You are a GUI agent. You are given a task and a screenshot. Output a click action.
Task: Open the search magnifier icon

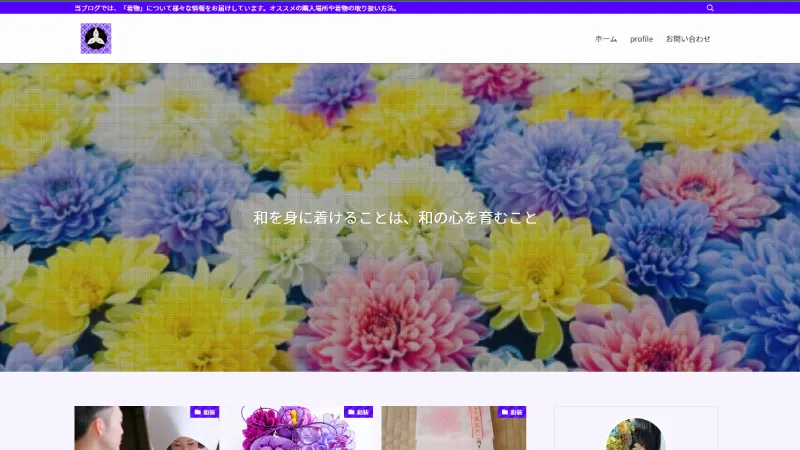[710, 7]
